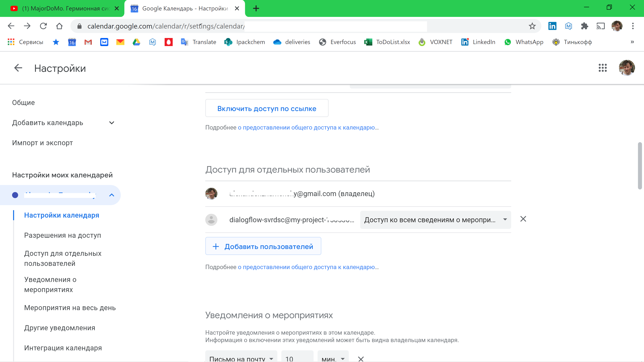644x362 pixels.
Task: Open the Google Drive bookmark
Action: click(136, 42)
